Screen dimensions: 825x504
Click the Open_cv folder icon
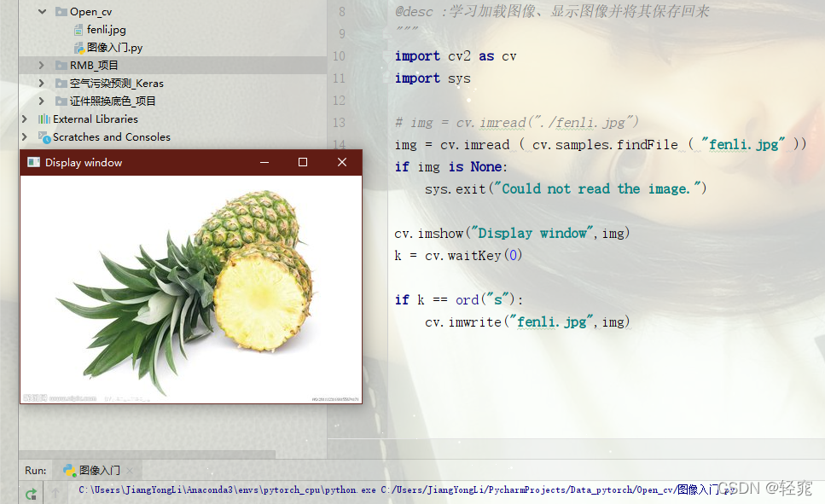point(61,12)
